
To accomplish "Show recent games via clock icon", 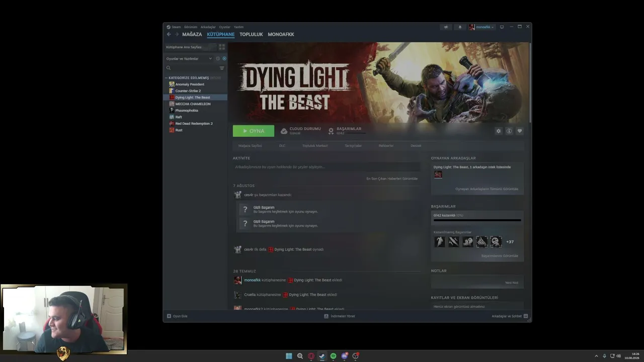I will (x=218, y=58).
